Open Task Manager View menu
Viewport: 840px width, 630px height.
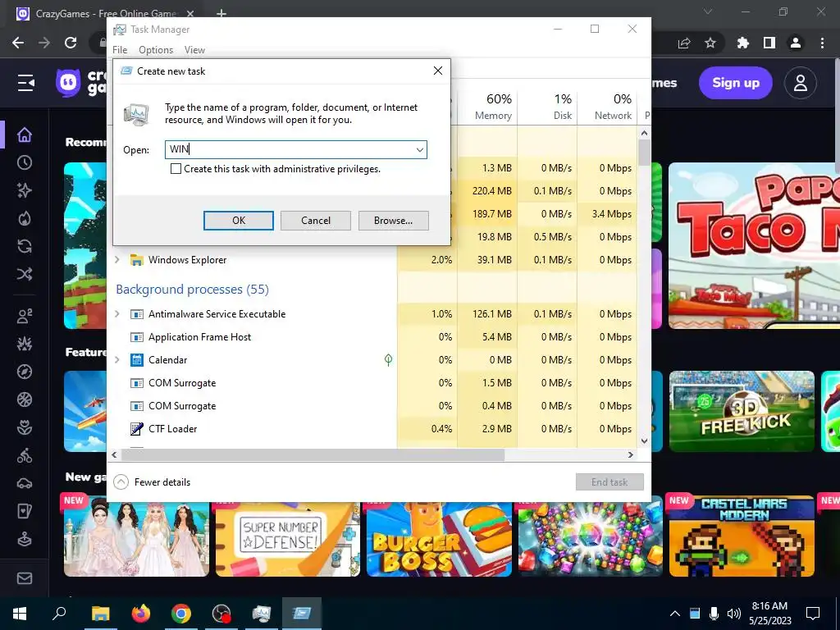(194, 50)
